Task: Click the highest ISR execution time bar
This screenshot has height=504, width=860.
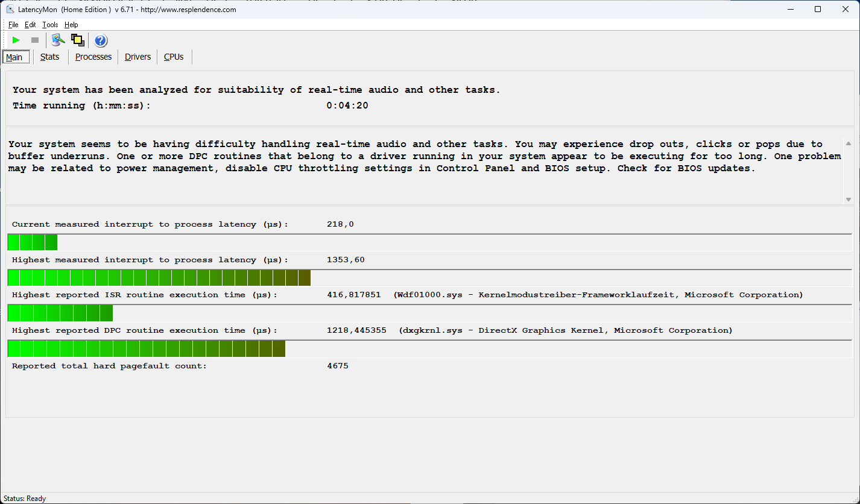Action: (x=429, y=313)
